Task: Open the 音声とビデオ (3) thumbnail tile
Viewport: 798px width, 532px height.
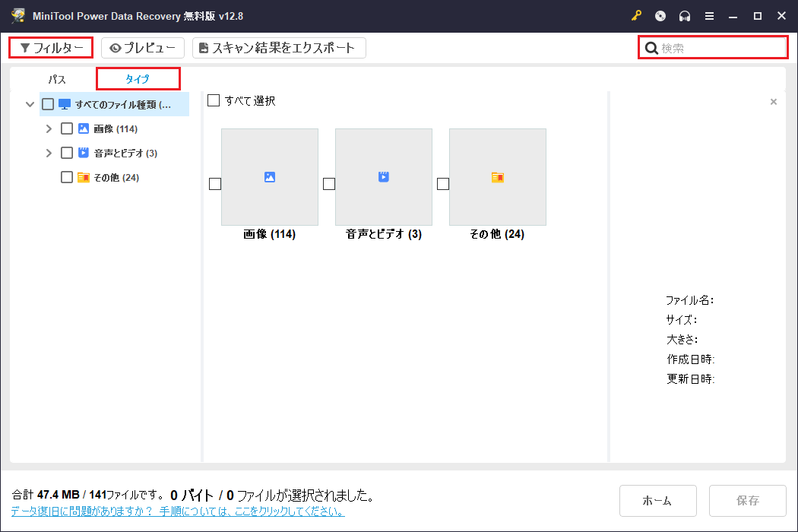Action: (x=384, y=176)
